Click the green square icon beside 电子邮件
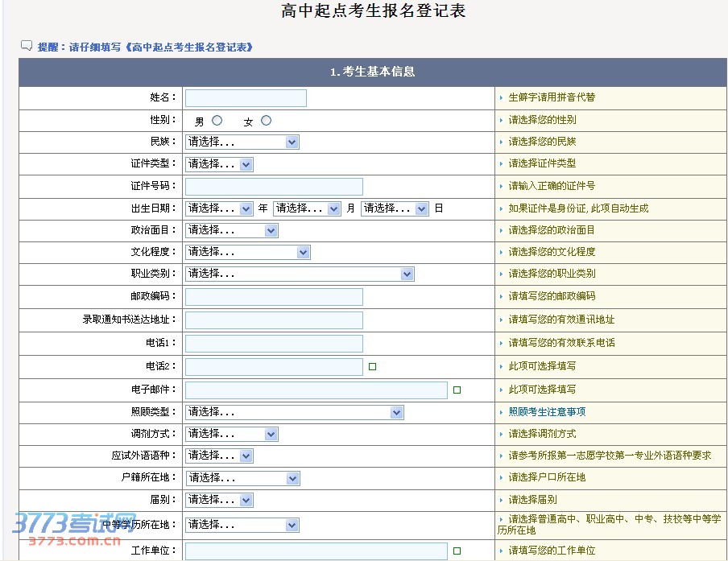 click(457, 390)
